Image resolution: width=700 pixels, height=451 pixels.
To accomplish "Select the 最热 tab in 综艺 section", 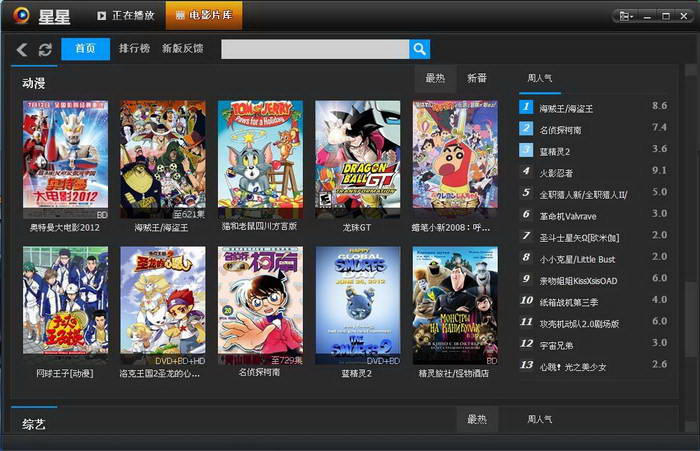I will tap(477, 419).
